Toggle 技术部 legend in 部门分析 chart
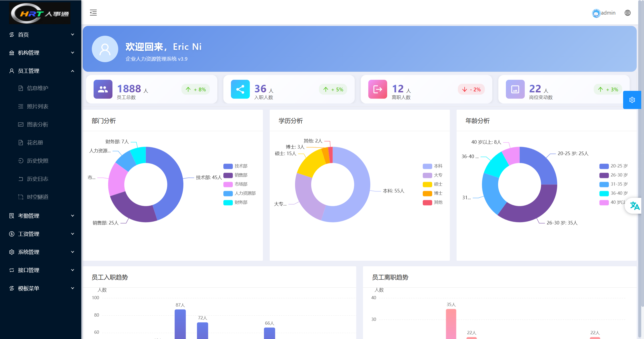This screenshot has width=644, height=339. (x=235, y=166)
